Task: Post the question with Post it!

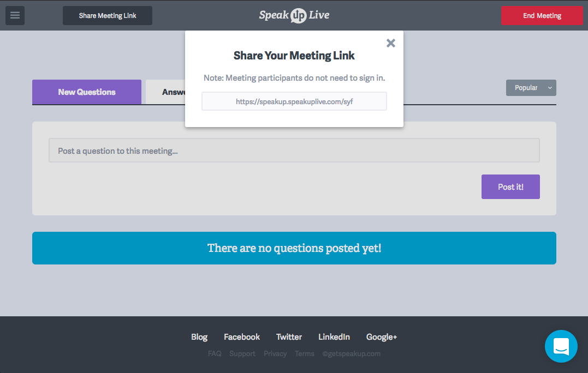Action: 510,186
